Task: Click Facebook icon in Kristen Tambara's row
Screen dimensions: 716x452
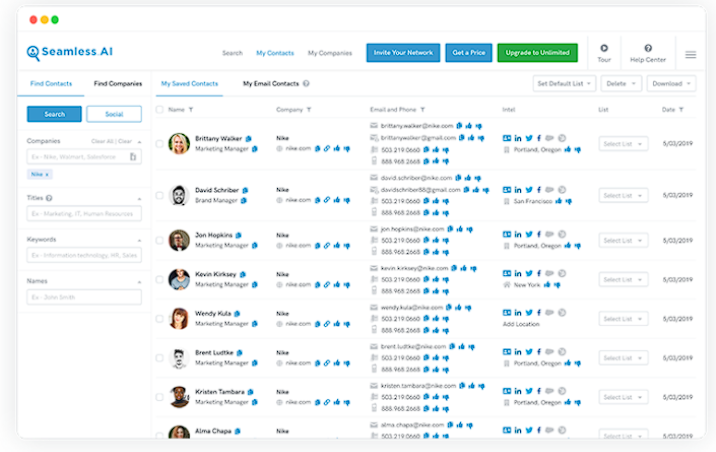Action: pos(539,391)
